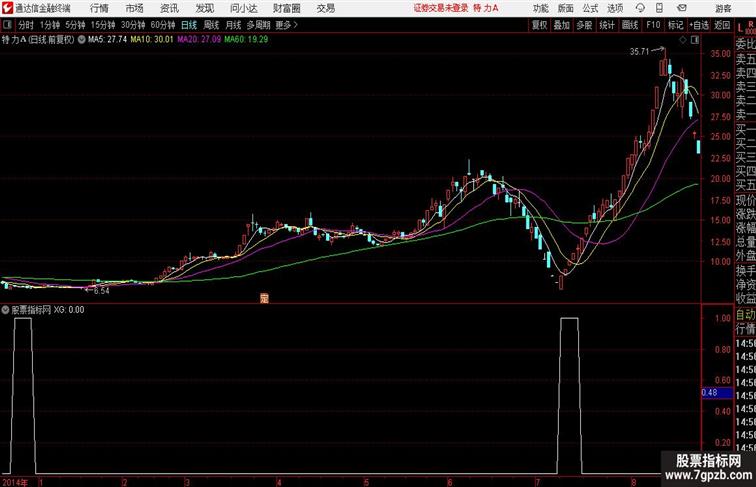Switch to 分时 period tab

[x=26, y=25]
